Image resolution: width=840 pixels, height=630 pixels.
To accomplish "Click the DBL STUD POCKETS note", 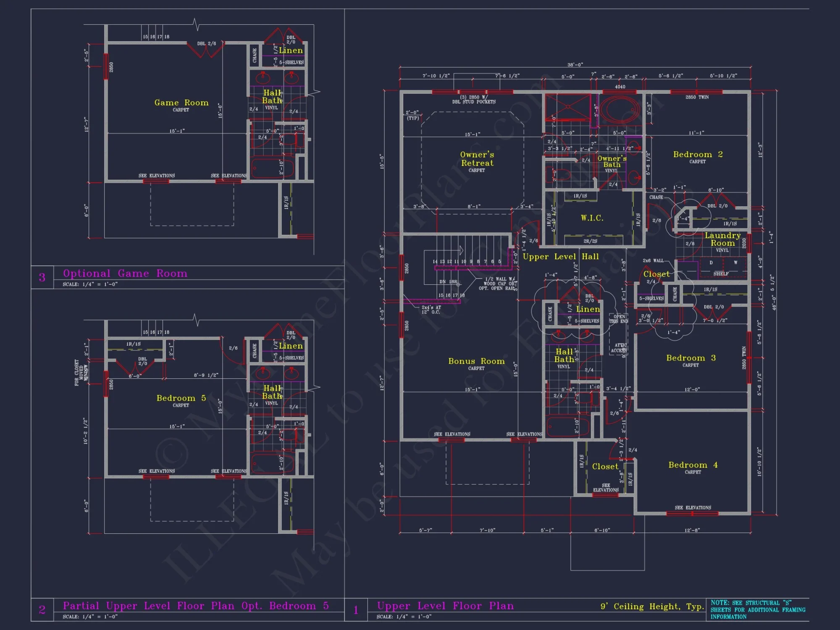I will point(475,101).
